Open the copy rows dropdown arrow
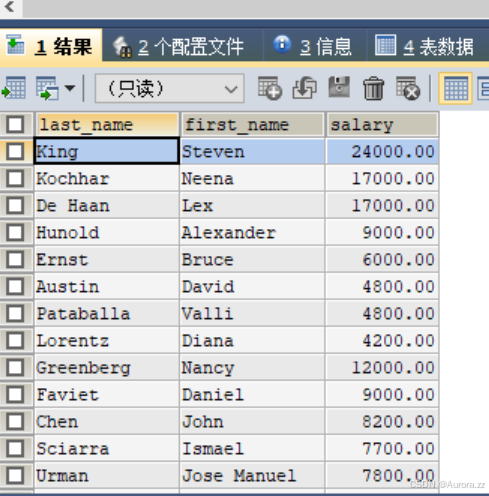The image size is (489, 496). point(70,88)
